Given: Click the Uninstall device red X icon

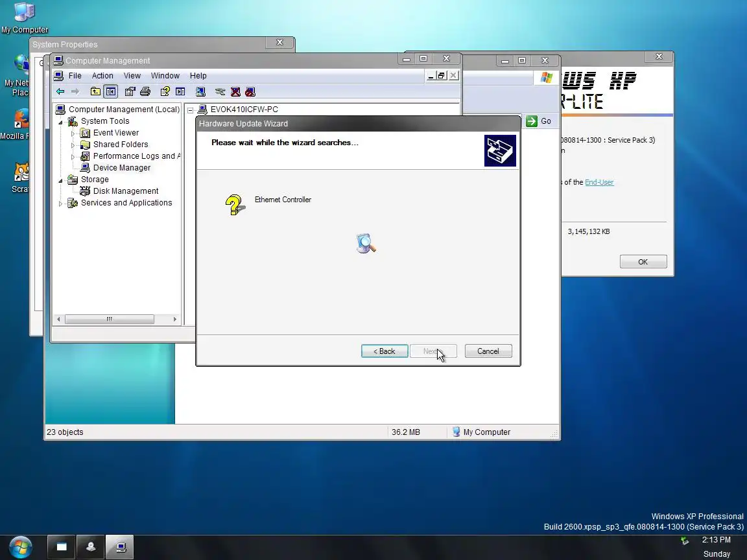Looking at the screenshot, I should (x=235, y=91).
